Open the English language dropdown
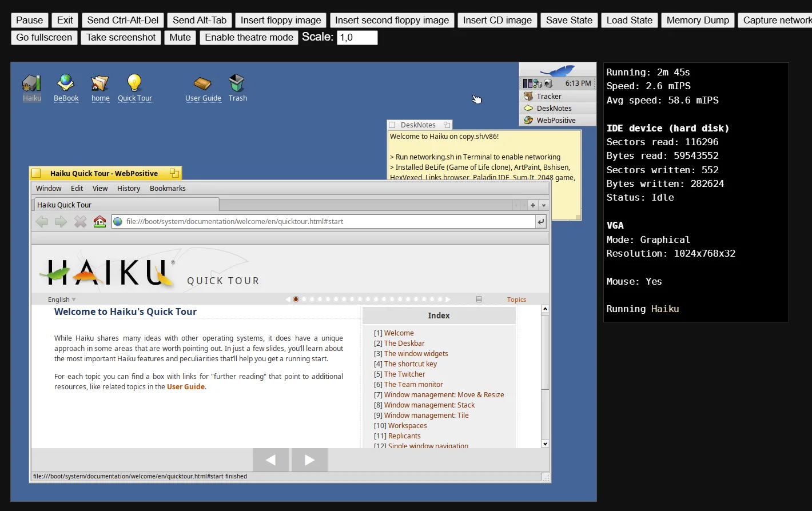 (62, 300)
